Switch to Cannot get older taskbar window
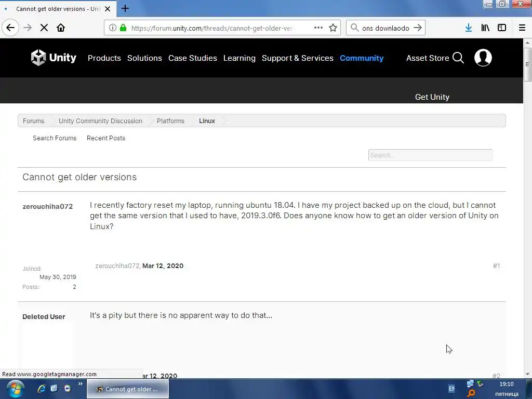532x399 pixels. [x=128, y=389]
